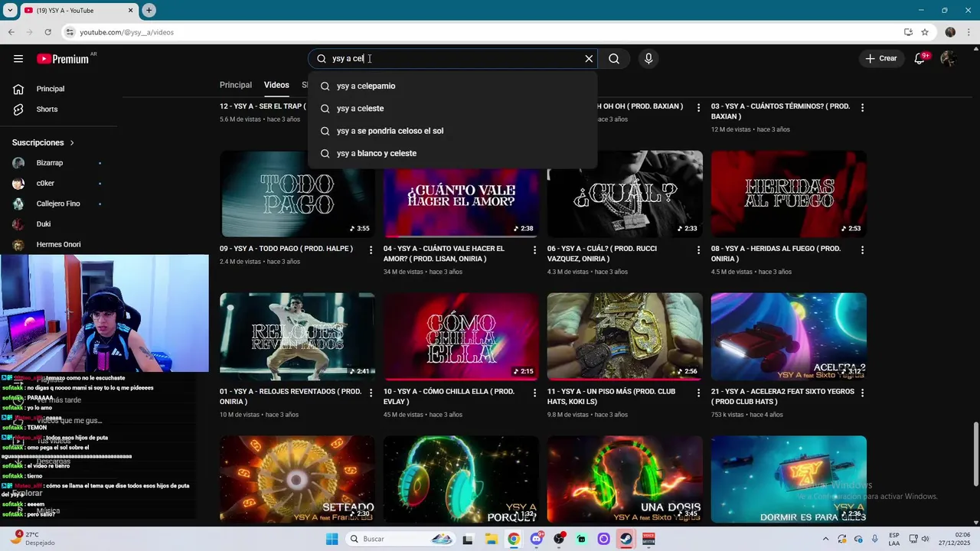Choose suggestion 'ysy a blanco y celeste'

pos(452,153)
